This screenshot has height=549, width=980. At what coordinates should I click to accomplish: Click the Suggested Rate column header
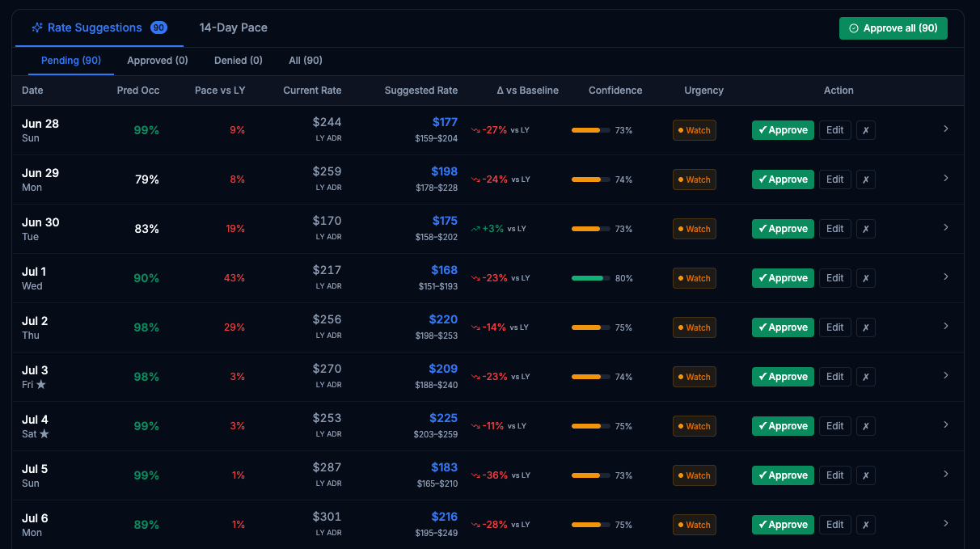(x=421, y=91)
